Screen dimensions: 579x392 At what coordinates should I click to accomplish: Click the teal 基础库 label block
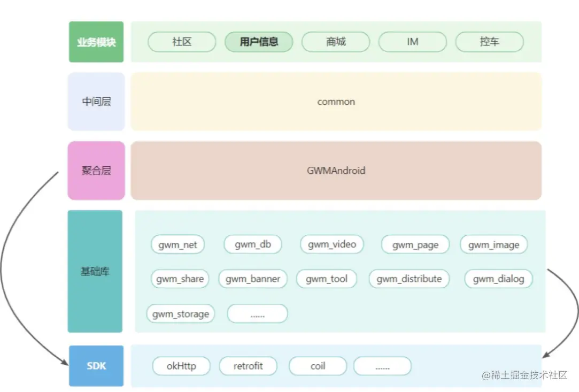(95, 271)
